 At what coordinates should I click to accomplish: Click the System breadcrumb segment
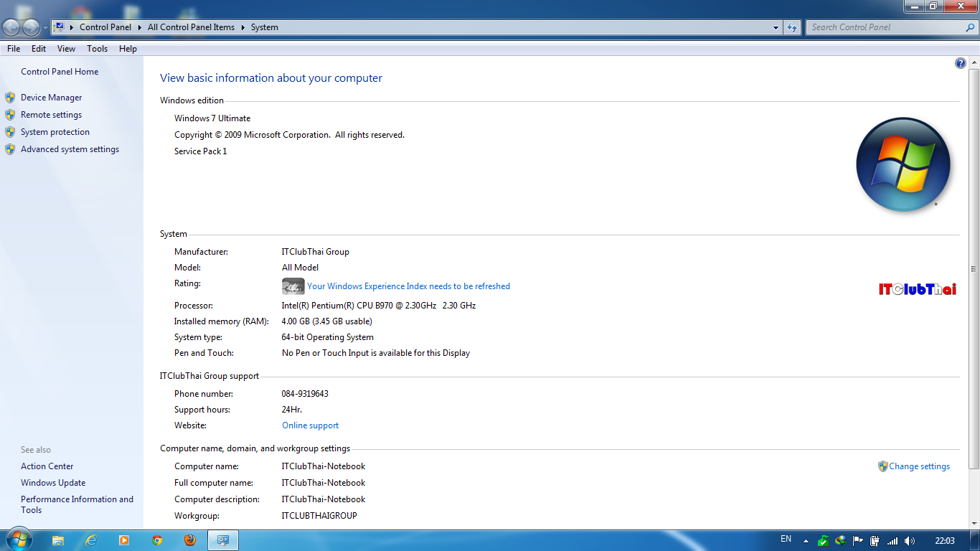pos(264,27)
